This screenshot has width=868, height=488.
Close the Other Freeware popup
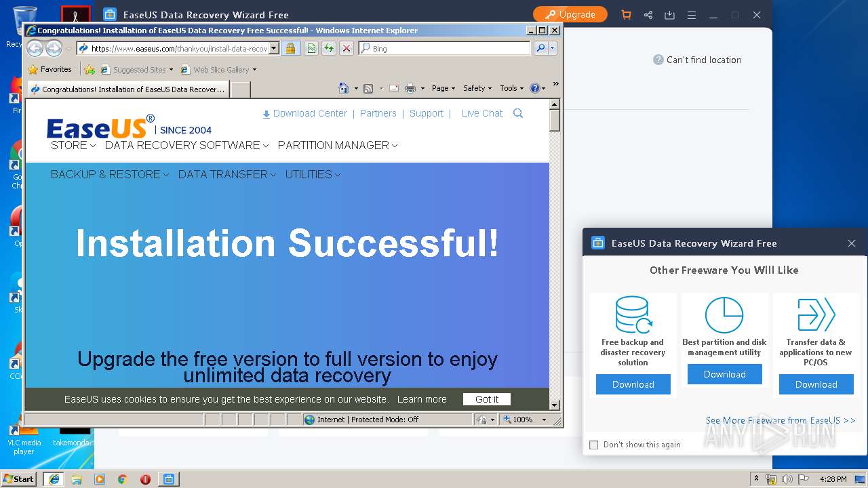[x=852, y=243]
